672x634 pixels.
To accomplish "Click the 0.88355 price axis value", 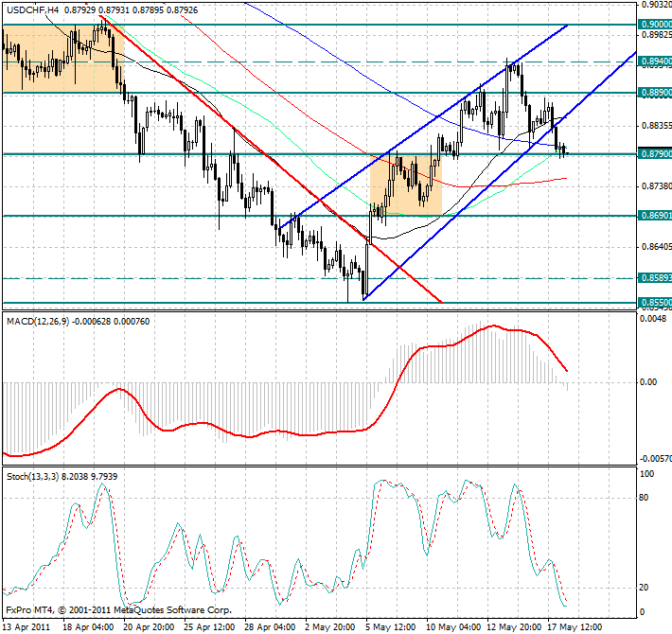I will click(656, 126).
